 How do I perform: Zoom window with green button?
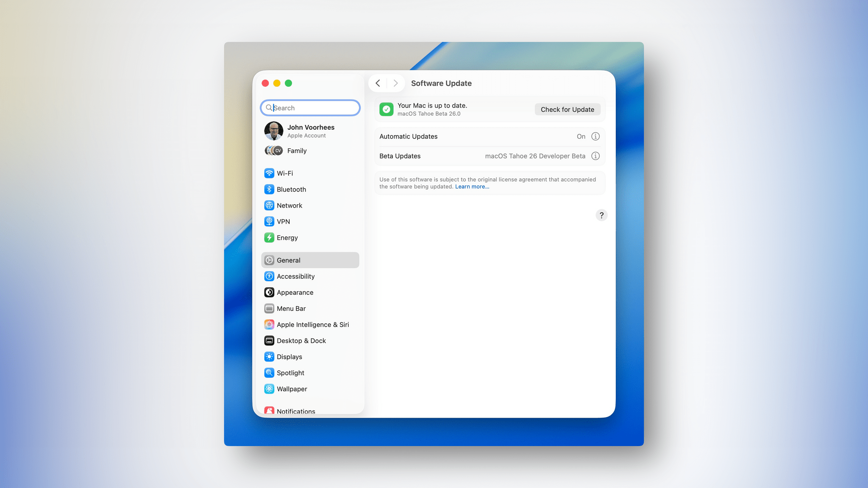pos(288,83)
